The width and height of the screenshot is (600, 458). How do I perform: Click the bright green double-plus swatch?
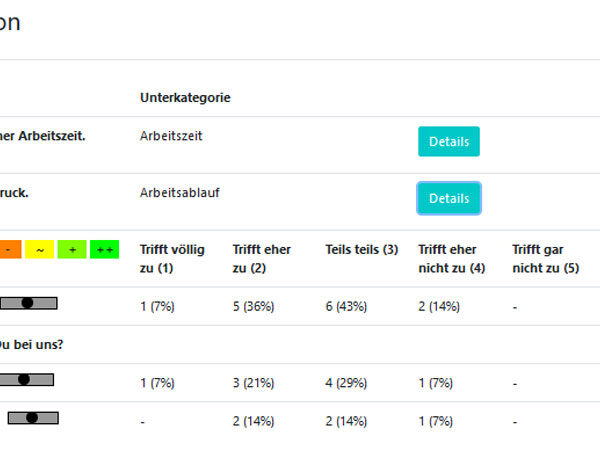pyautogui.click(x=104, y=249)
